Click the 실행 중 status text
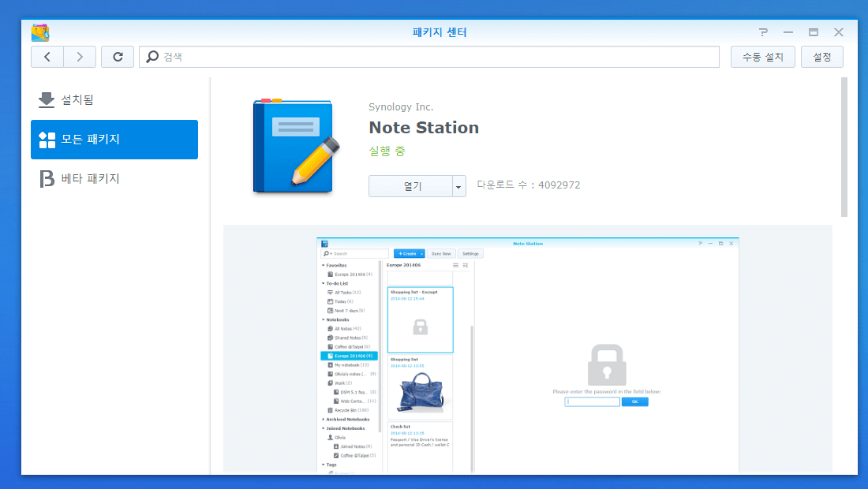This screenshot has height=489, width=868. (x=387, y=151)
